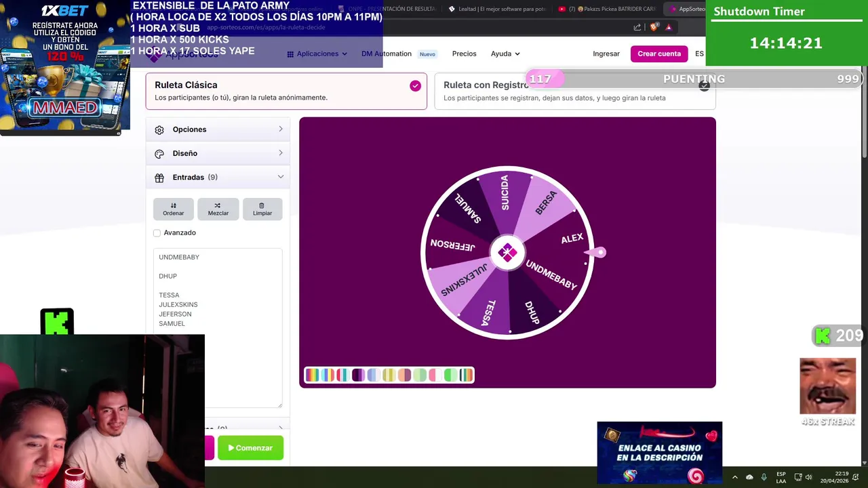
Task: Click JEFERSON line in entries box
Action: 175,314
